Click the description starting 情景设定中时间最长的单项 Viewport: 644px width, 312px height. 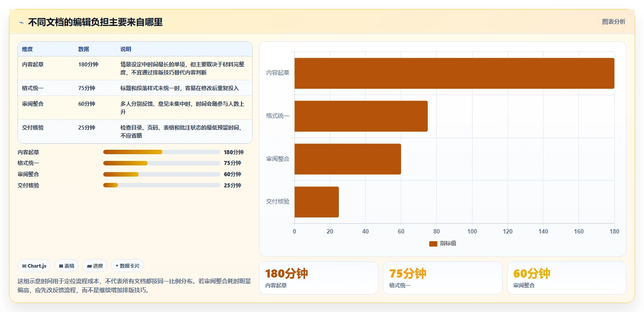pos(183,69)
